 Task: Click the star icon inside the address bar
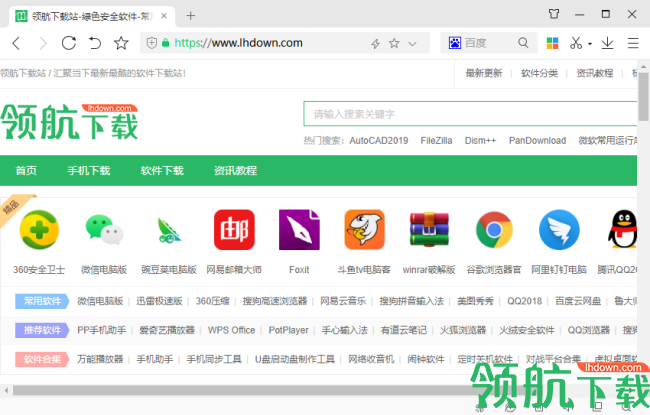point(394,43)
